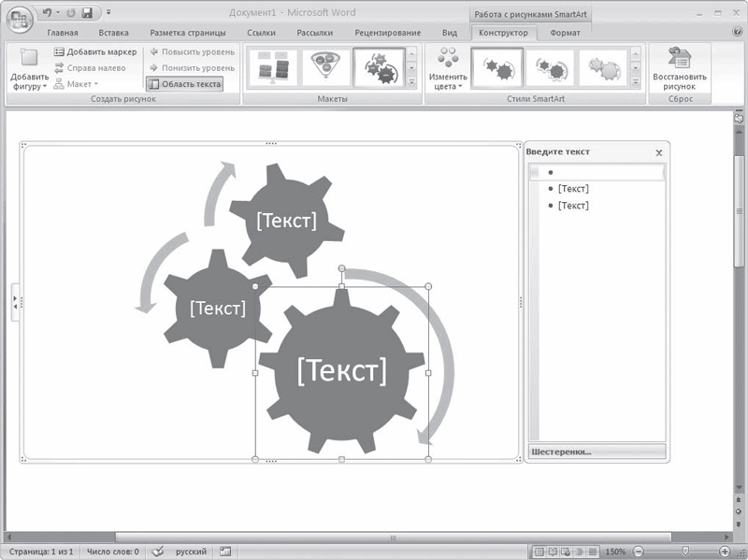The width and height of the screenshot is (748, 560).
Task: Collapse the text pane using side arrow tab
Action: (x=15, y=302)
